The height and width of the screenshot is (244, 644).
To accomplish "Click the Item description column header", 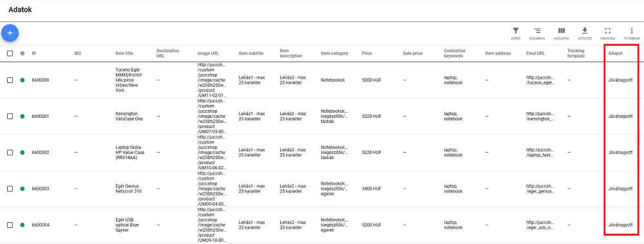I will pyautogui.click(x=291, y=53).
